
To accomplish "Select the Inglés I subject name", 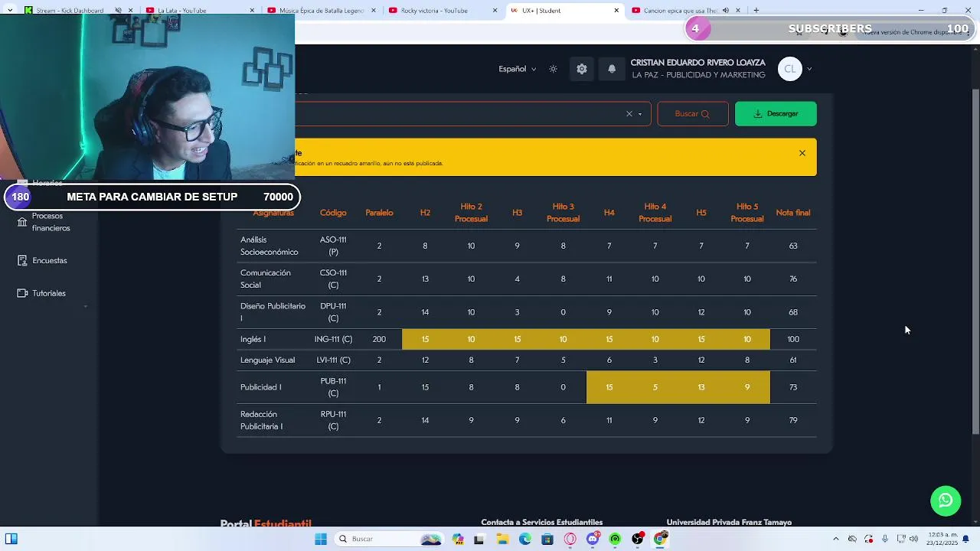I will tap(253, 339).
